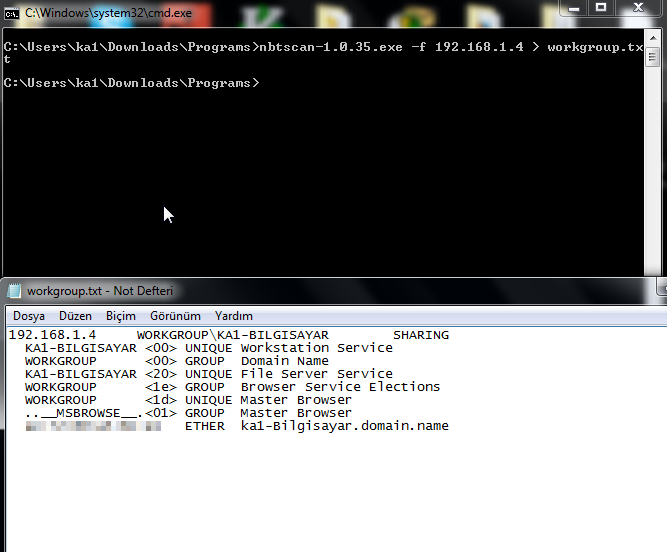Viewport: 667px width, 552px height.
Task: Click the Notepad icon in workgroup.txt title bar
Action: click(x=14, y=291)
